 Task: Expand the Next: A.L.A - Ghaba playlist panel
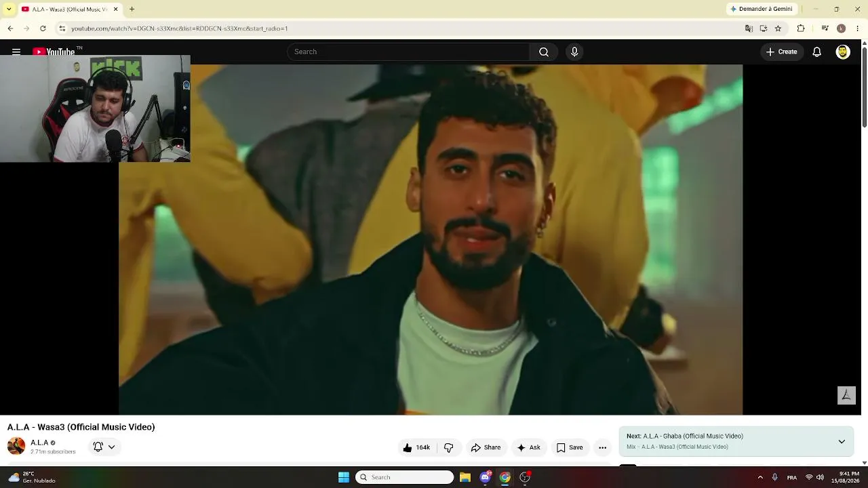coord(842,441)
